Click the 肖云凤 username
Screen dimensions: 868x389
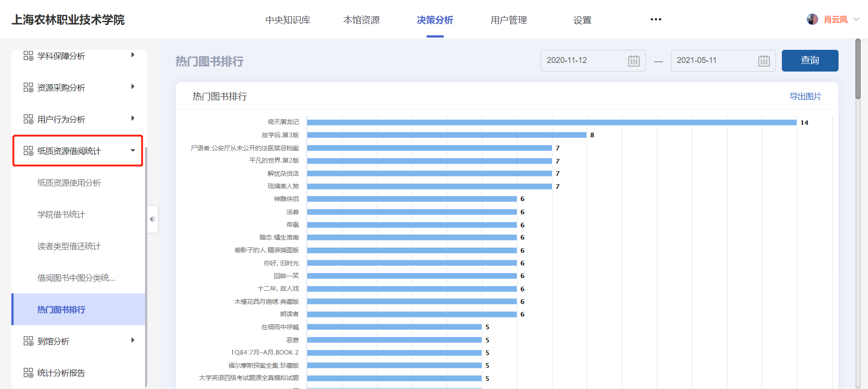(836, 19)
